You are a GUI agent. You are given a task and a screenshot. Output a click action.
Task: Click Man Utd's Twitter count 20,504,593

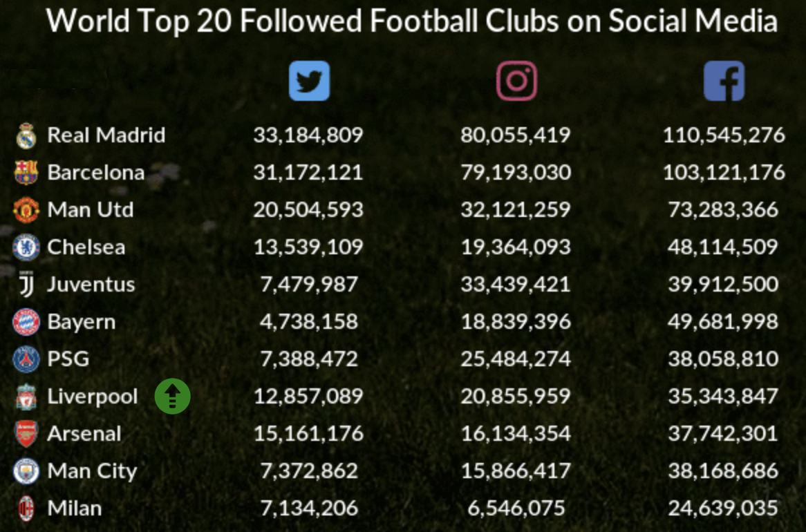pyautogui.click(x=308, y=210)
